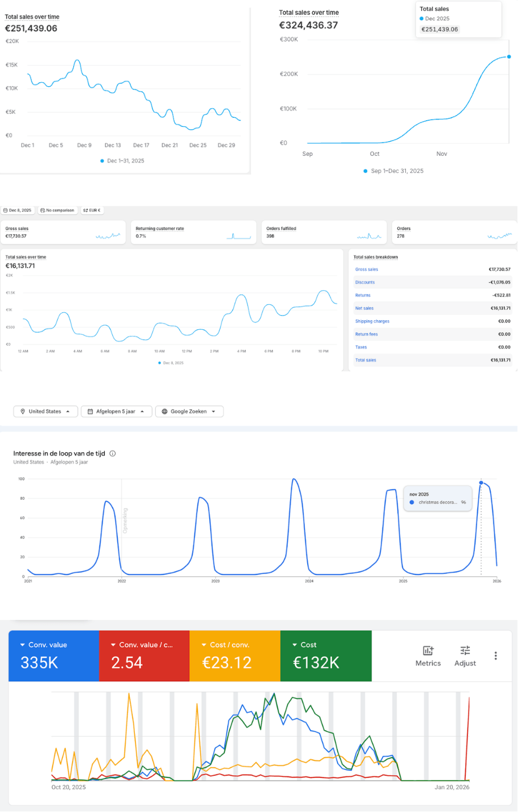Open the Returning customer rate card
This screenshot has height=812, width=518.
coord(193,232)
